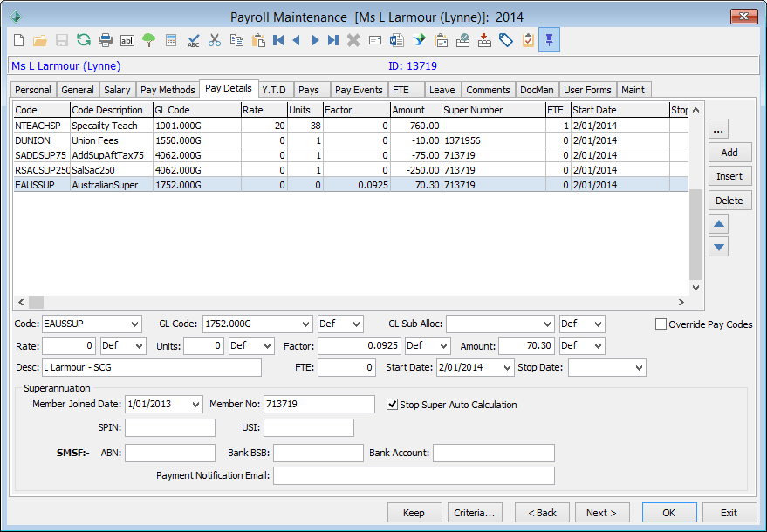
Task: Click the Next > button
Action: [x=602, y=513]
